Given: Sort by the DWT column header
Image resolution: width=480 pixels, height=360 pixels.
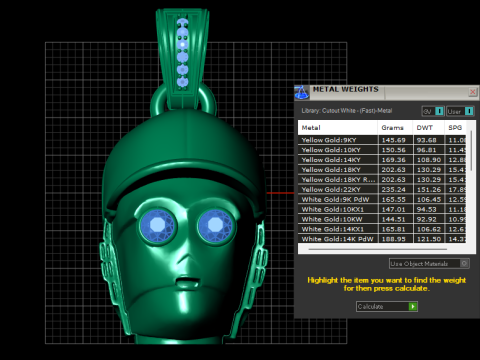Looking at the screenshot, I should pos(429,128).
